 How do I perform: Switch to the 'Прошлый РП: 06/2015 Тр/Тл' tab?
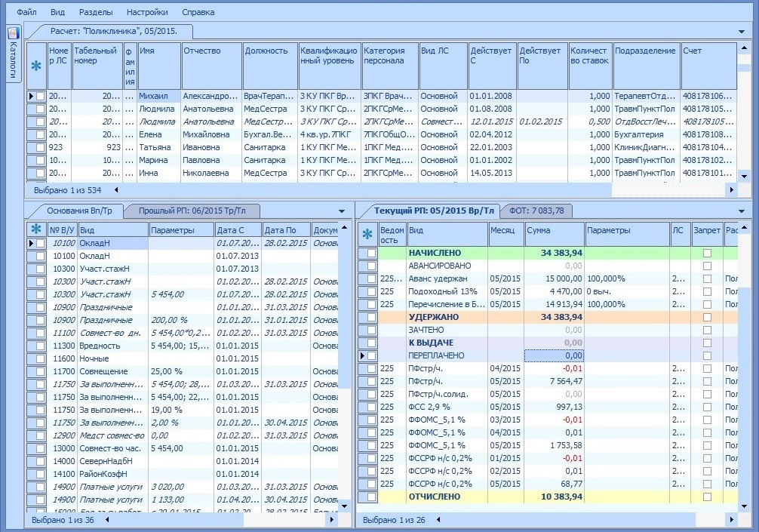pos(192,211)
